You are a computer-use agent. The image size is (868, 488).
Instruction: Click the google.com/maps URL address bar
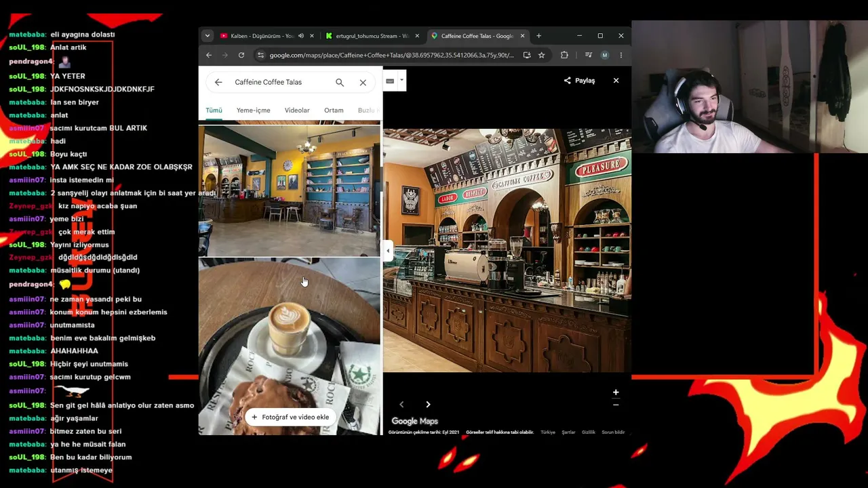tap(391, 55)
